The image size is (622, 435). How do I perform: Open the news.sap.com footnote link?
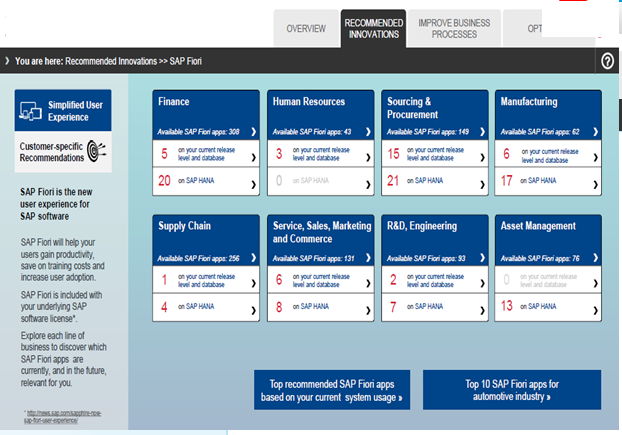(61, 417)
